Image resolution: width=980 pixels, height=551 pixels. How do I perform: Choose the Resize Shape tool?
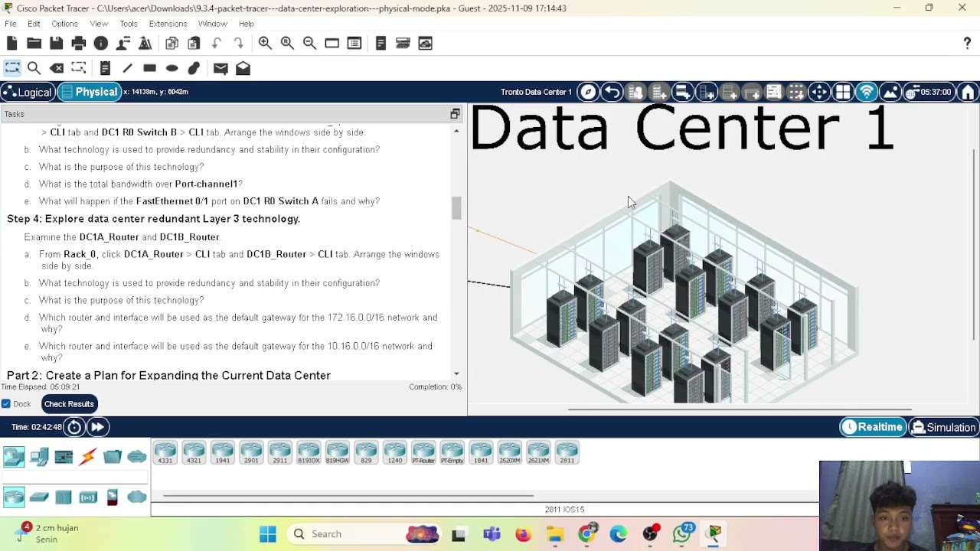(x=78, y=68)
